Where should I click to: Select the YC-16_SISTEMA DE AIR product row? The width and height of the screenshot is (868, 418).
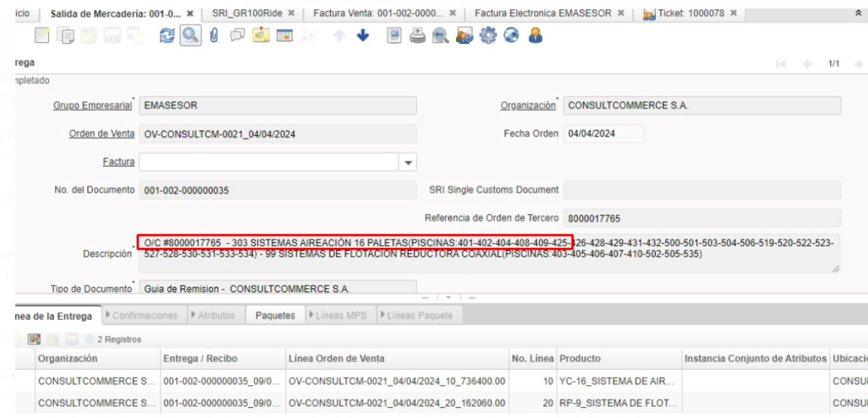[618, 382]
